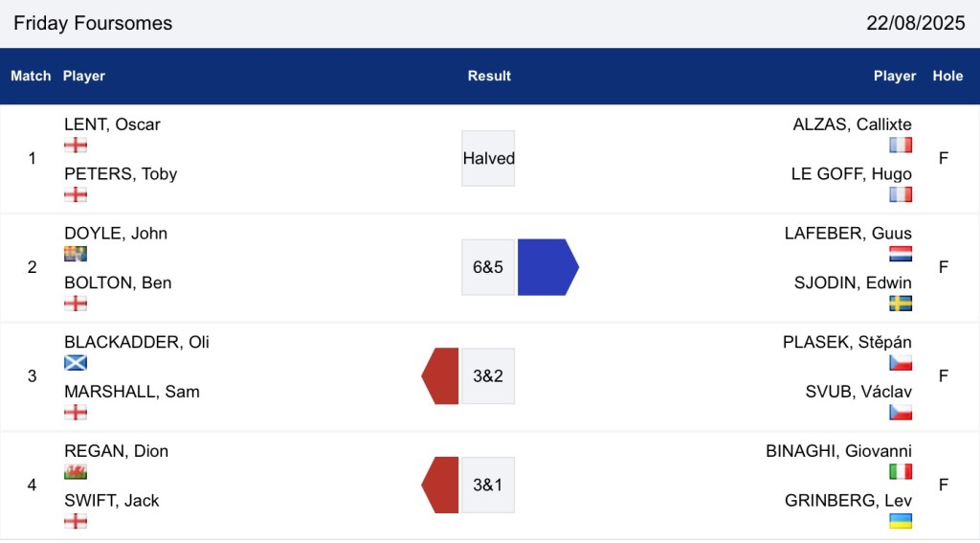This screenshot has height=543, width=980.
Task: Click the 6&5 result box
Action: tap(488, 267)
